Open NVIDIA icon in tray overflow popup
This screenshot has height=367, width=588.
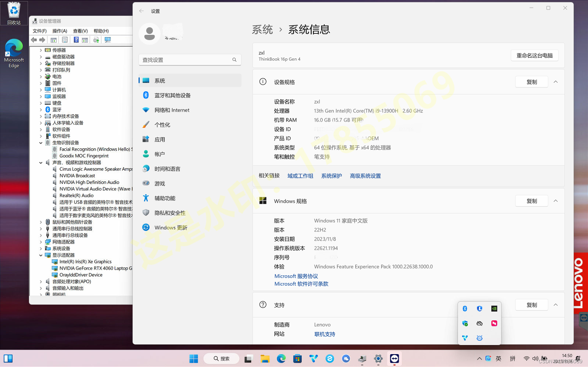pos(494,309)
